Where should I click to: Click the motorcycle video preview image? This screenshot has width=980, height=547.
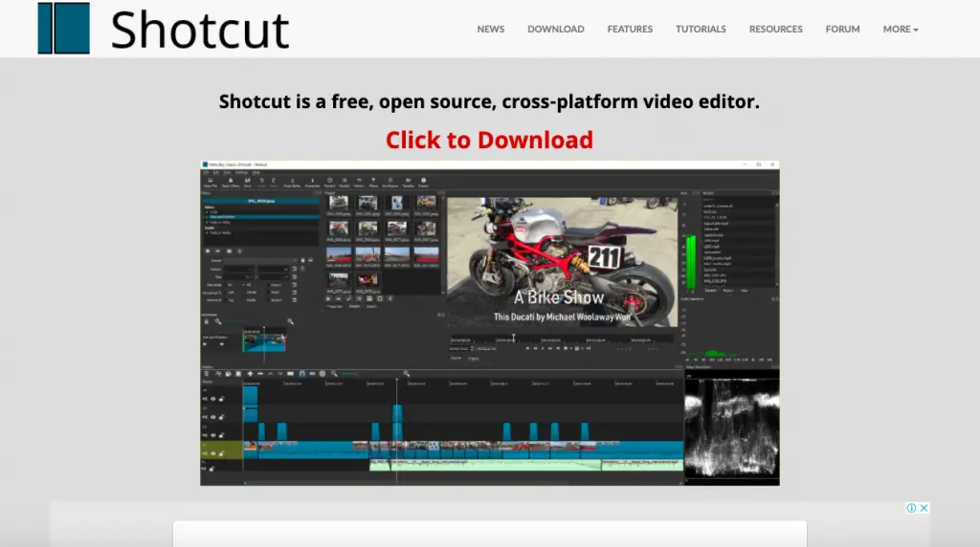(x=562, y=263)
